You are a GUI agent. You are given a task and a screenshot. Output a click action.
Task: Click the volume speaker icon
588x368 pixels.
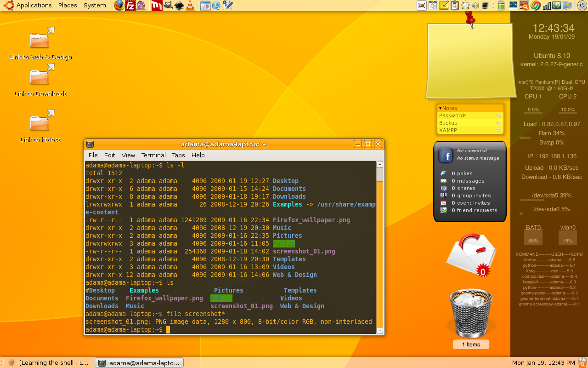476,6
